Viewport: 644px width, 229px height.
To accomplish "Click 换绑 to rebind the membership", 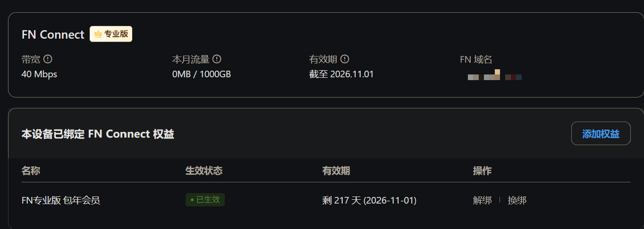I will coord(517,200).
